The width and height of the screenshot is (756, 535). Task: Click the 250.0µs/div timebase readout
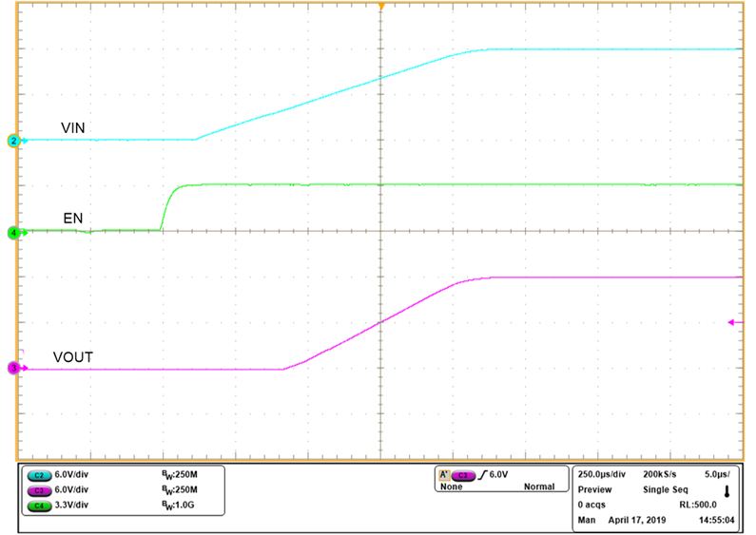(602, 475)
